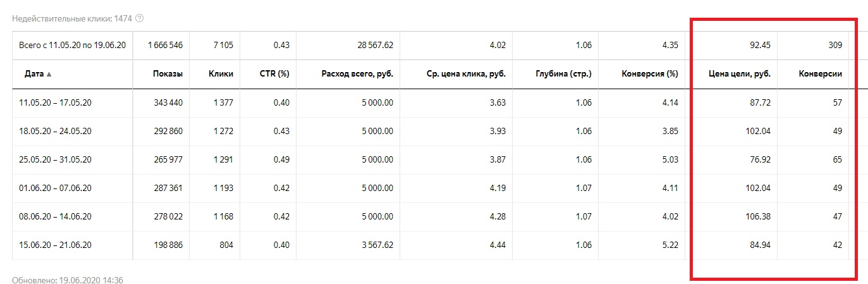Sort by the Дата column arrow
868x284 pixels.
point(49,74)
